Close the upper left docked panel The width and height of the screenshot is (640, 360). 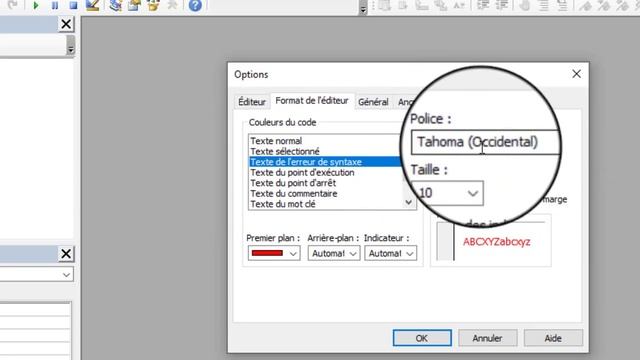(66, 24)
